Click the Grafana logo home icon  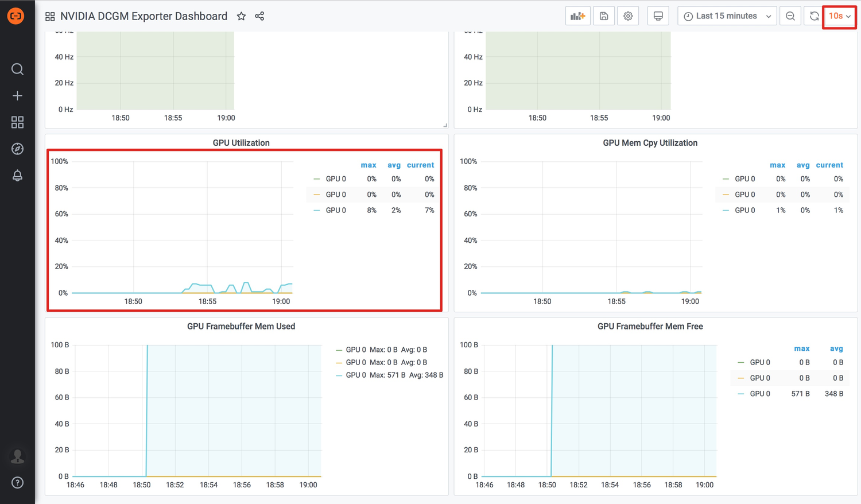click(x=16, y=15)
